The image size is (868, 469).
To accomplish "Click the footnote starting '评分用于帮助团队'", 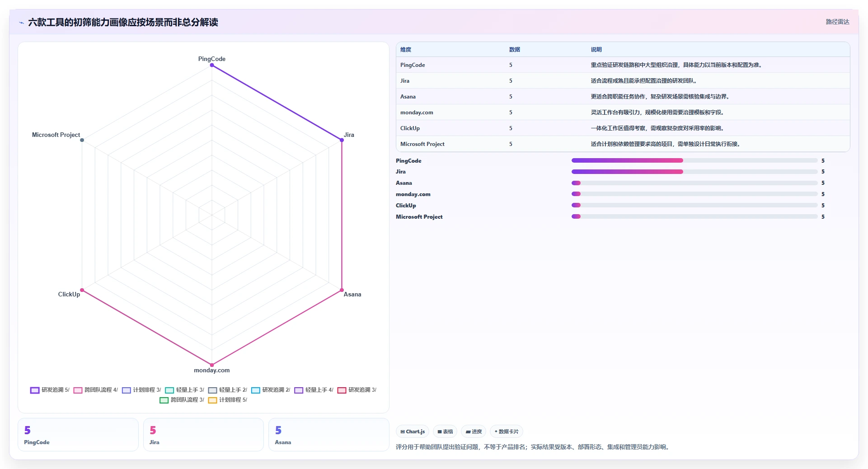I will pyautogui.click(x=533, y=447).
